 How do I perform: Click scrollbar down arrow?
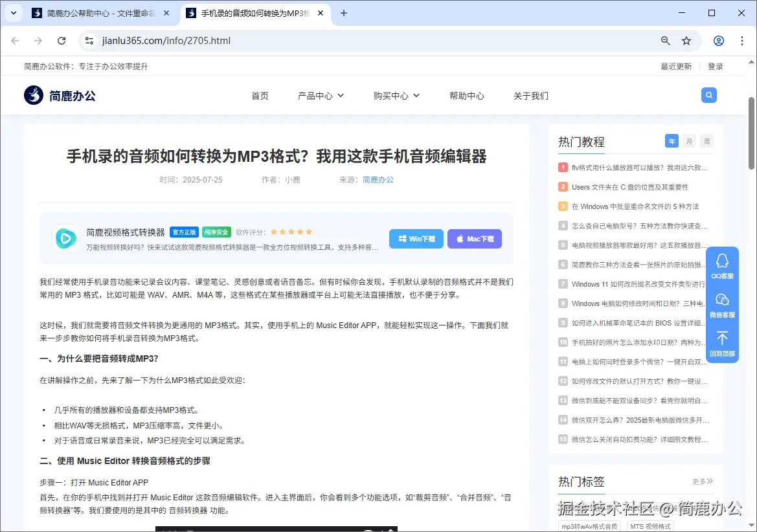(x=751, y=526)
